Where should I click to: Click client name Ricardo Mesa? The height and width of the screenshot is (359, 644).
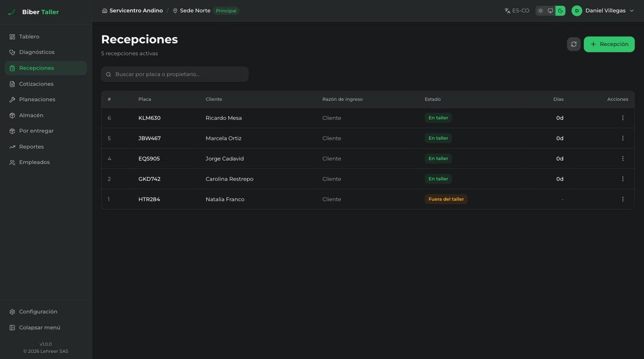click(224, 118)
